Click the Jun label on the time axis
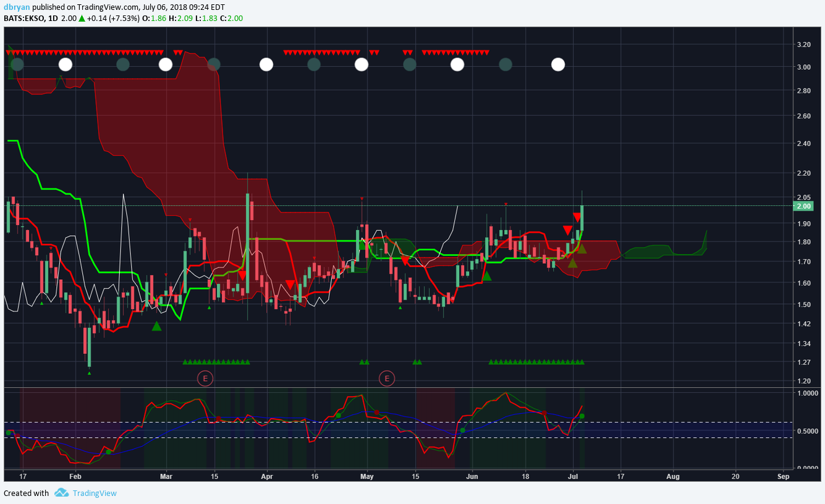Viewport: 825px width, 504px height. [x=472, y=477]
